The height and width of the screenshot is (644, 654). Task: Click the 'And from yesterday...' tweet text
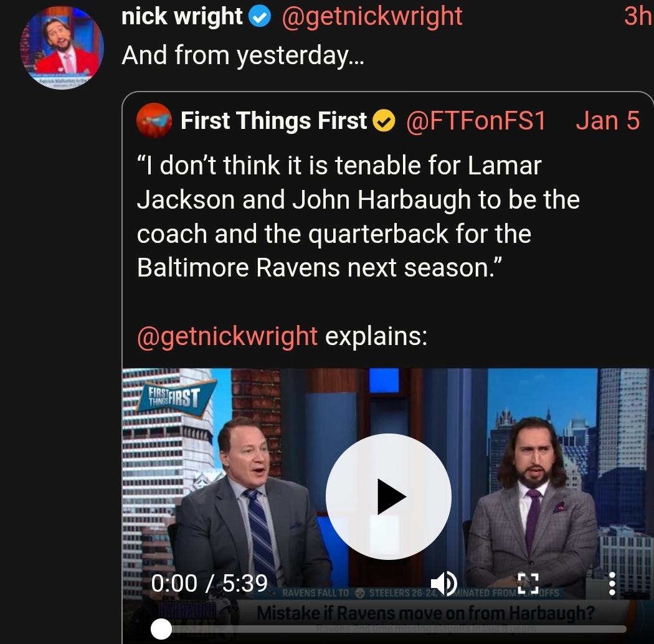tap(243, 55)
